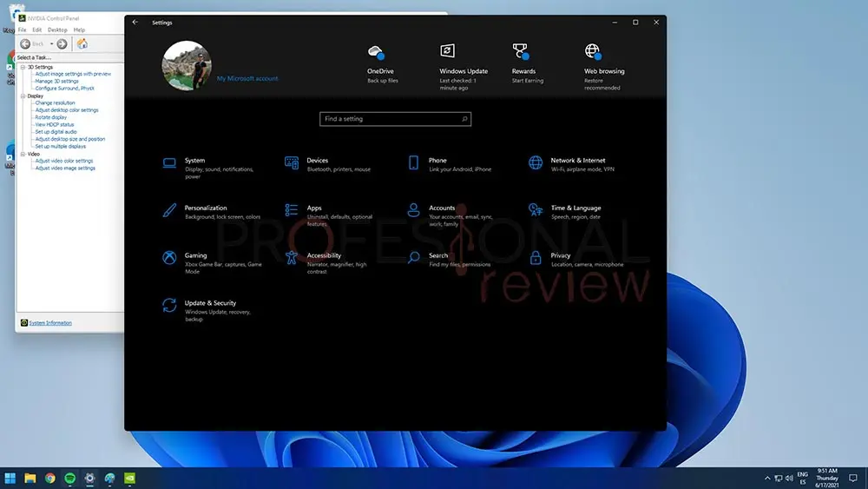Go back using Settings back arrow
Image resolution: width=868 pixels, height=489 pixels.
[x=135, y=23]
